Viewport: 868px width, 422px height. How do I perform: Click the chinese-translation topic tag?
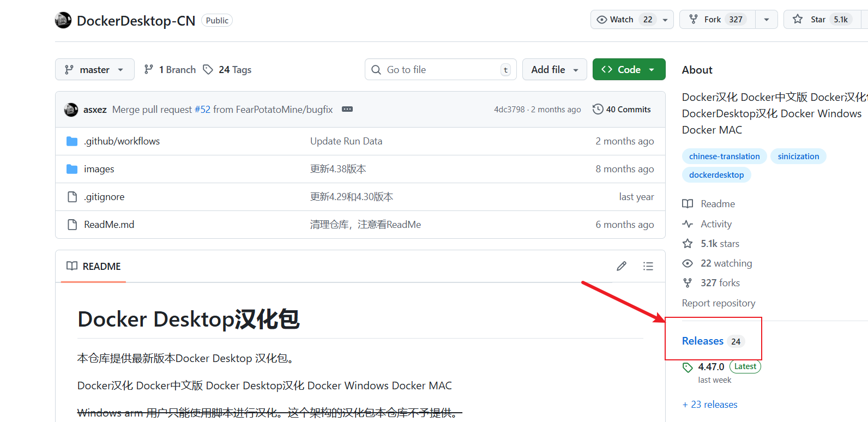pyautogui.click(x=724, y=156)
